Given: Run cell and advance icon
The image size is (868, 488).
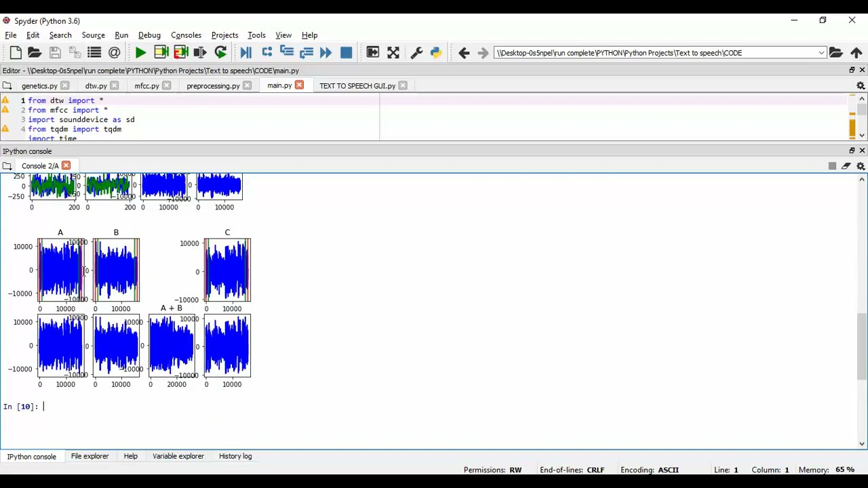Looking at the screenshot, I should tap(180, 53).
